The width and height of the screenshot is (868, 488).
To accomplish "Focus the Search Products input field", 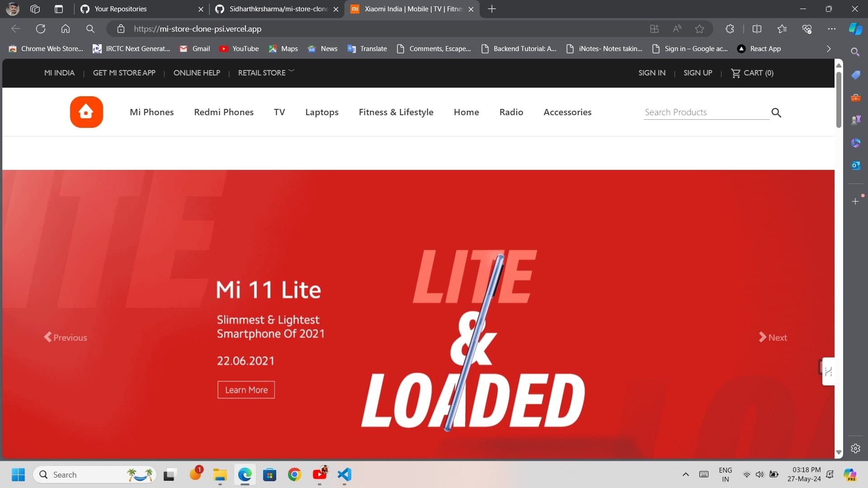I will coord(707,113).
